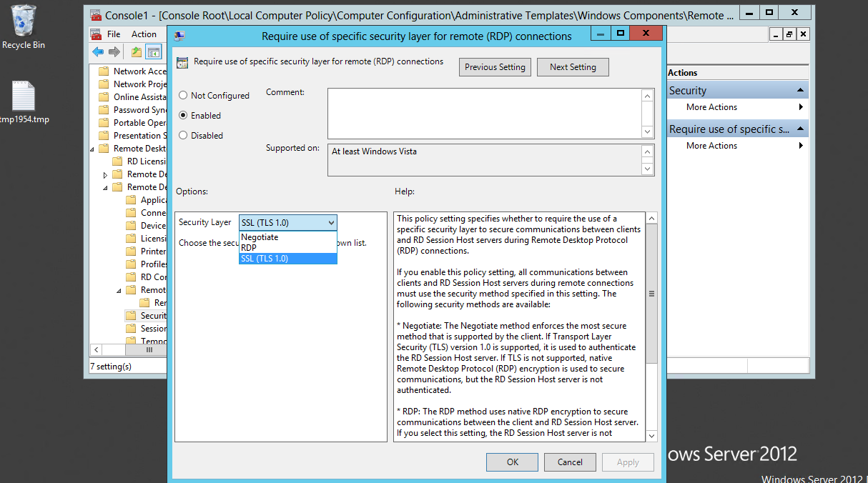Screen dimensions: 868x483
Task: Click the Console1 toolbox icon in the title bar
Action: 96,14
